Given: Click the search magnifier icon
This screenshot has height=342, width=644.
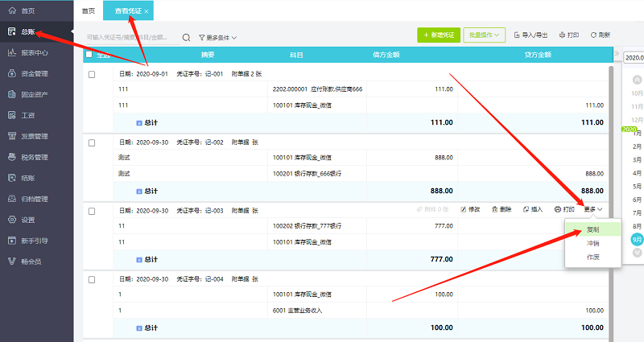Looking at the screenshot, I should [186, 37].
